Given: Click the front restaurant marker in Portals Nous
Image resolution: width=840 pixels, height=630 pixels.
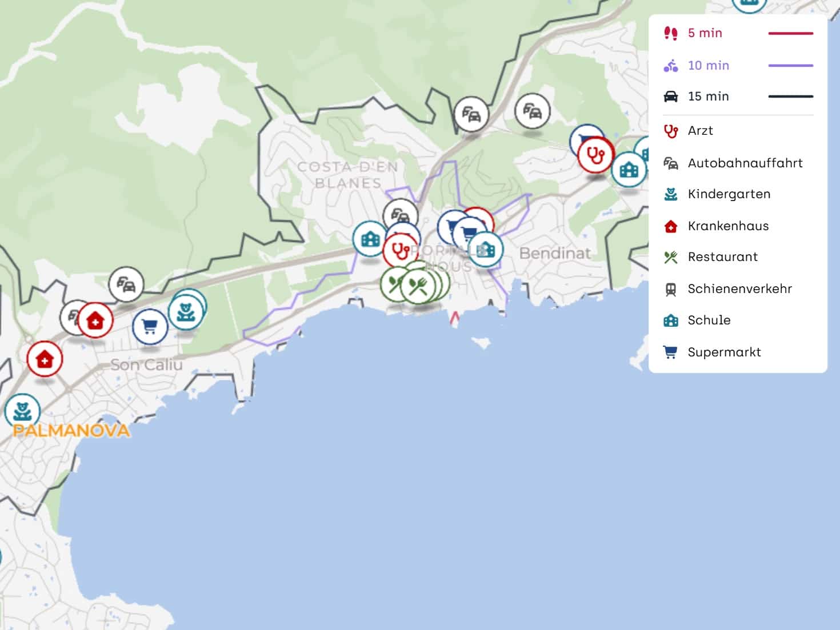Looking at the screenshot, I should (x=418, y=285).
